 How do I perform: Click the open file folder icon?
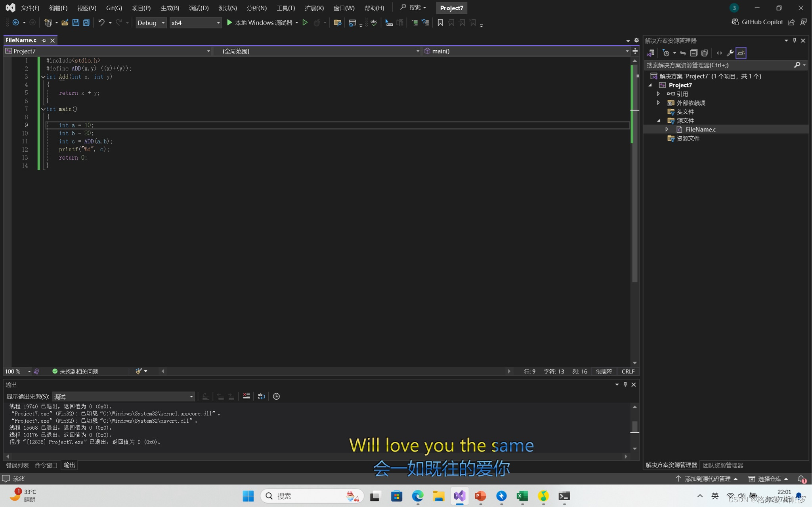[x=65, y=23]
